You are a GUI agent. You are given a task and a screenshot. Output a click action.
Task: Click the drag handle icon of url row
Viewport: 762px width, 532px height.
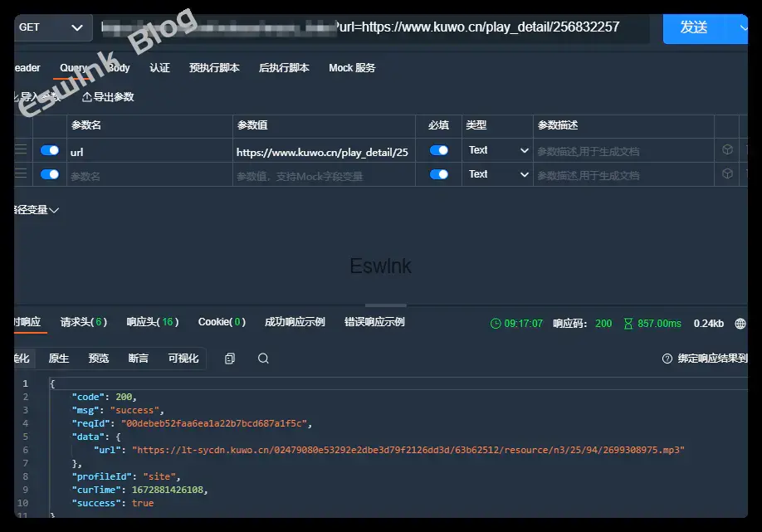click(x=21, y=150)
